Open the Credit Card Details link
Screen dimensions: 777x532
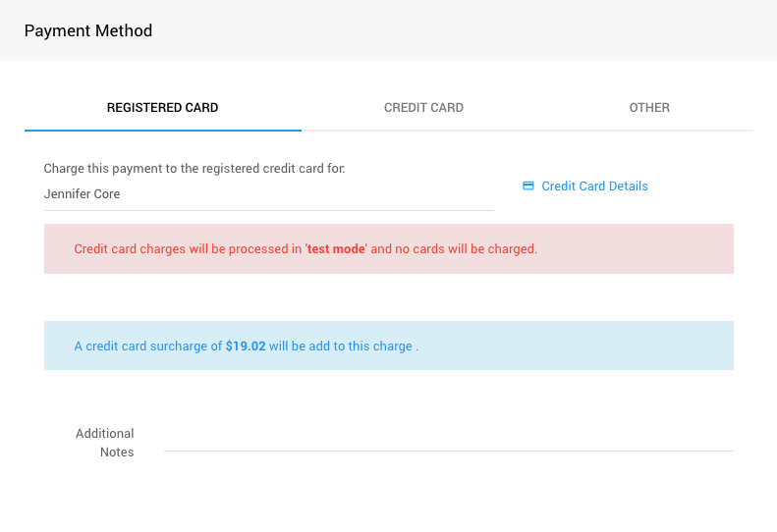[594, 186]
